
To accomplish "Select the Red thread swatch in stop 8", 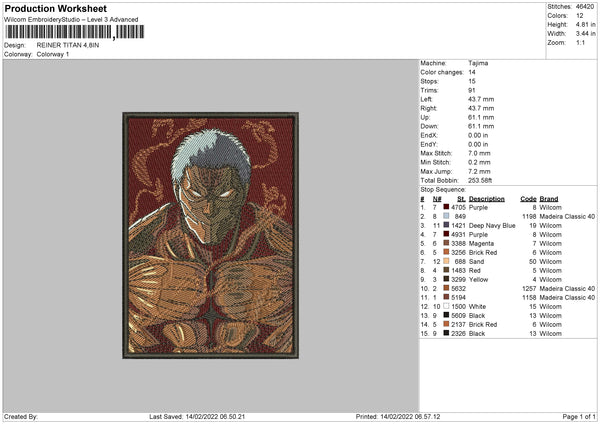I will pyautogui.click(x=445, y=270).
